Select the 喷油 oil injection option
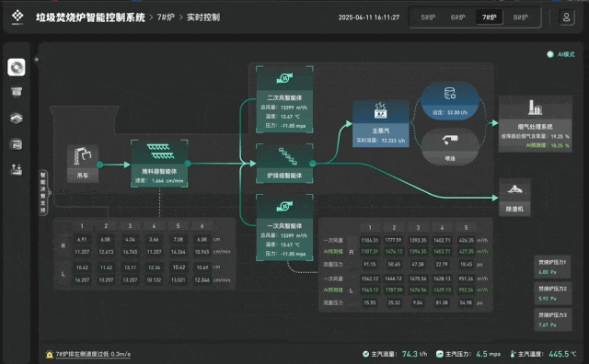589x364 pixels. tap(450, 147)
